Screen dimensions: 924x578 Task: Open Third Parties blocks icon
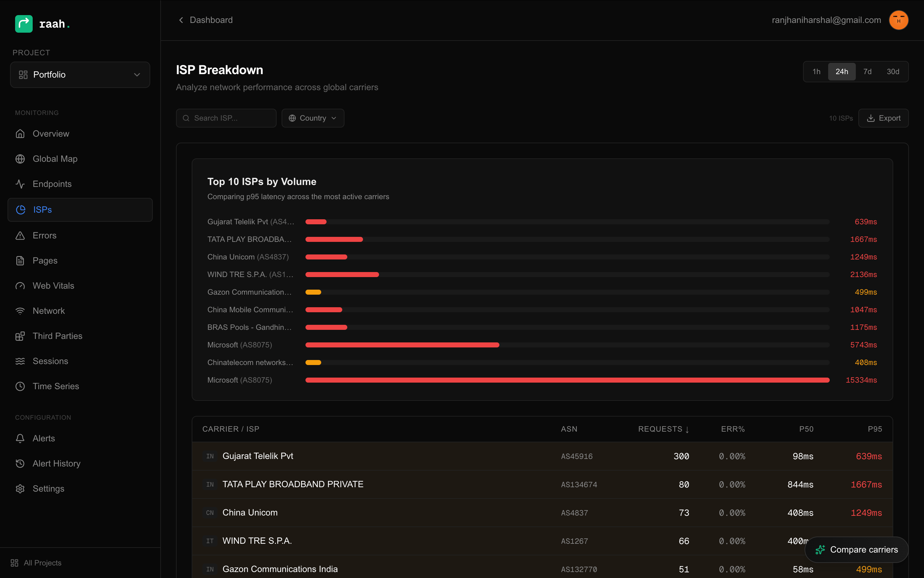click(20, 336)
